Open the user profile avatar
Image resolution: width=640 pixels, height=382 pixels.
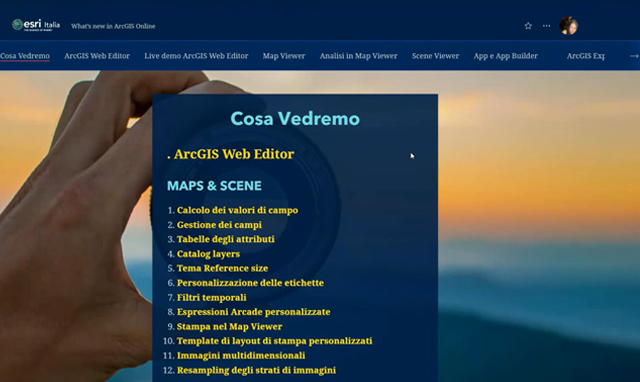pos(569,26)
